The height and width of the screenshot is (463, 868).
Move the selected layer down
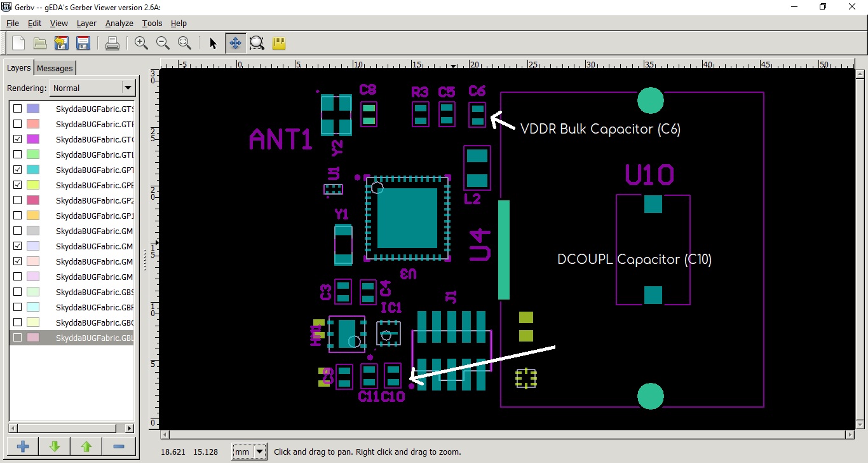click(54, 446)
